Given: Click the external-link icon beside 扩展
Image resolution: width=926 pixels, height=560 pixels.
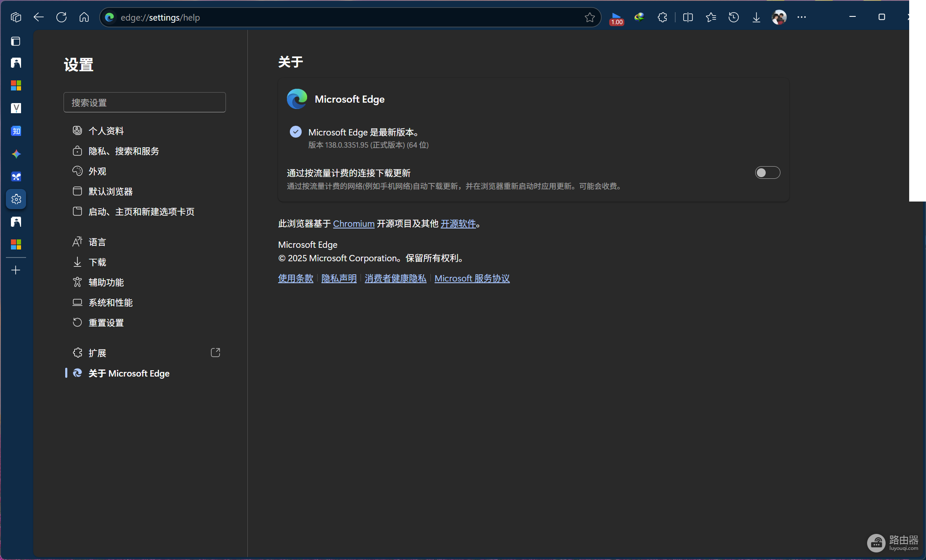Looking at the screenshot, I should [215, 353].
